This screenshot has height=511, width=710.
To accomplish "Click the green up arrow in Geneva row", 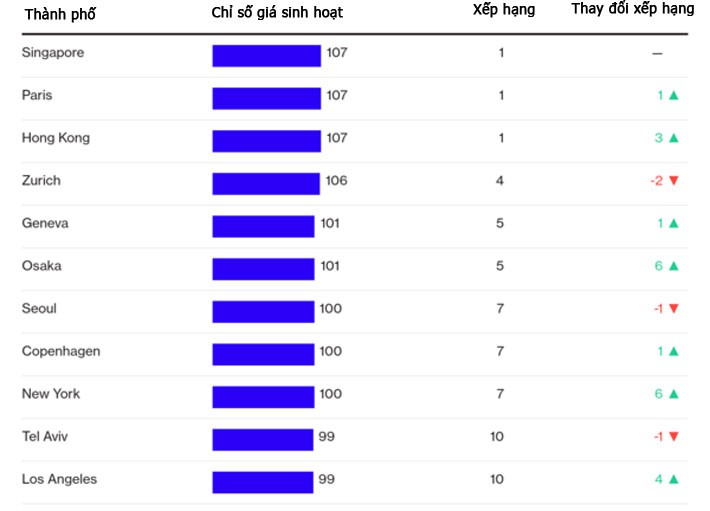I will [x=674, y=224].
